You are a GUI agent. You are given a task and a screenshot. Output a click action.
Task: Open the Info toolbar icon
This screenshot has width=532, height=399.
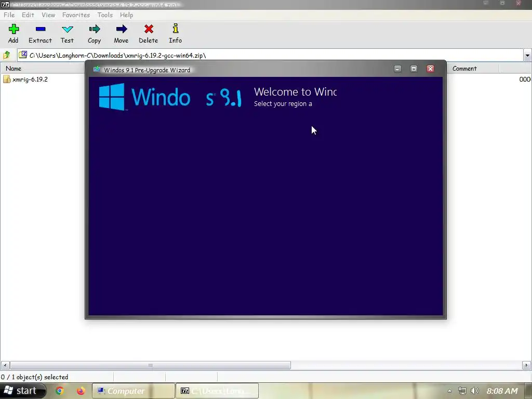click(176, 34)
